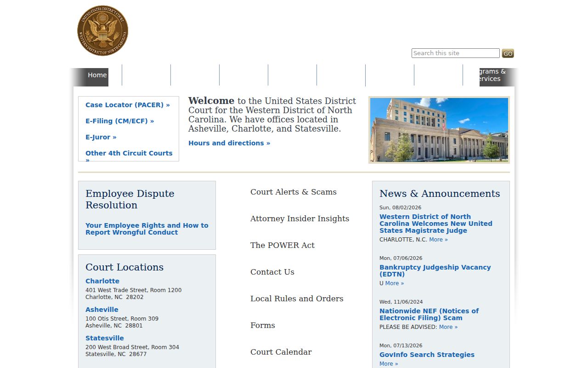The width and height of the screenshot is (588, 368).
Task: Click More after CHARLOTTE, N.C.
Action: 438,240
